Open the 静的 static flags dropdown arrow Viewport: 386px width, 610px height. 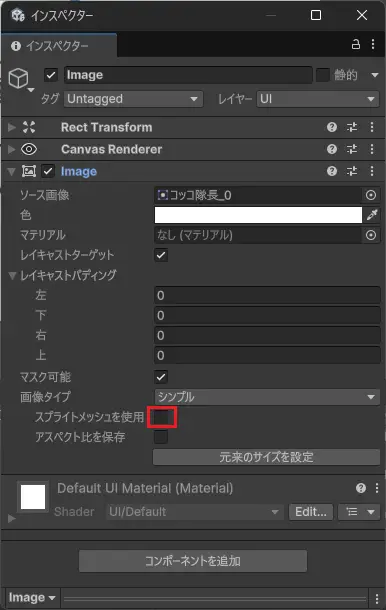[x=375, y=75]
